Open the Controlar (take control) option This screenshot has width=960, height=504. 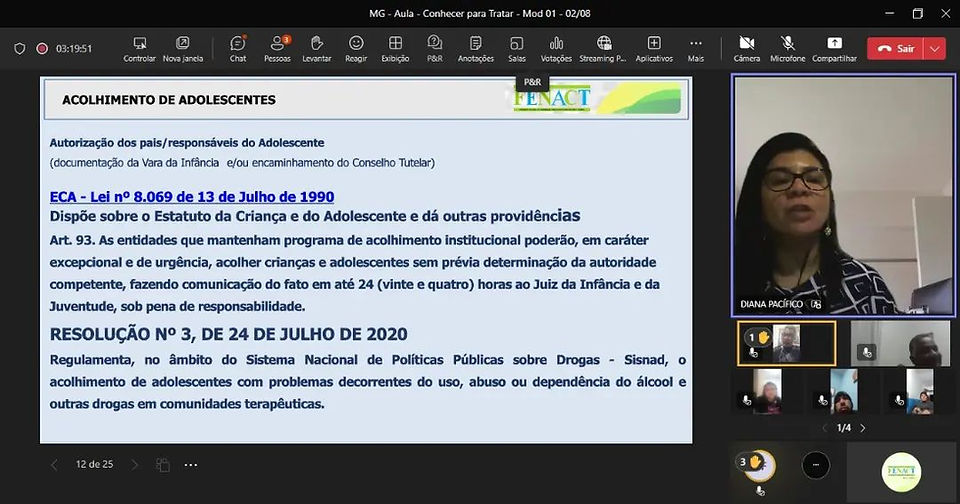coord(140,49)
